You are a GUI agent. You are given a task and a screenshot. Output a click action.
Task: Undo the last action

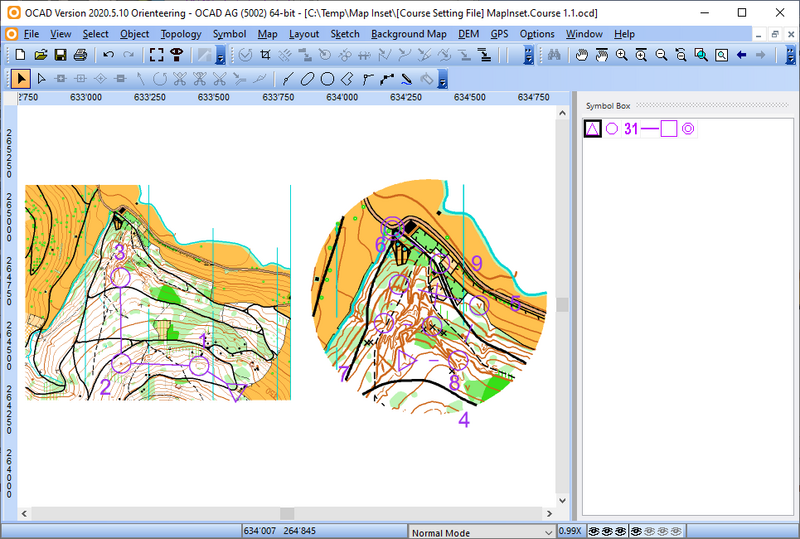(x=108, y=55)
